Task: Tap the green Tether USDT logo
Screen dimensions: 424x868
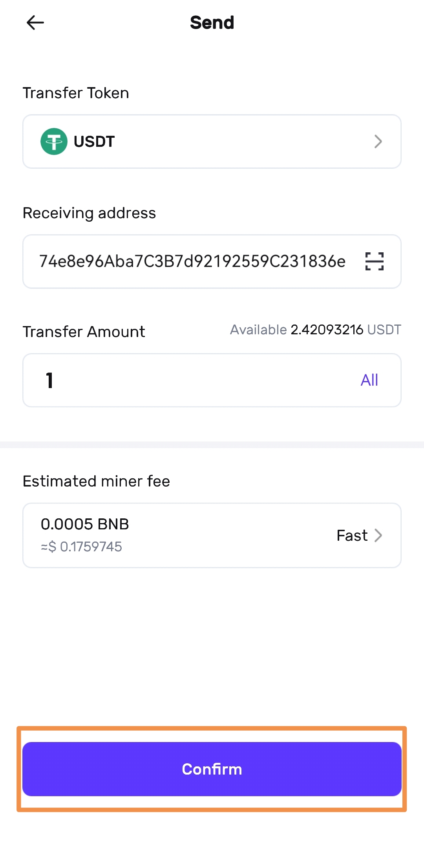Action: (x=54, y=142)
